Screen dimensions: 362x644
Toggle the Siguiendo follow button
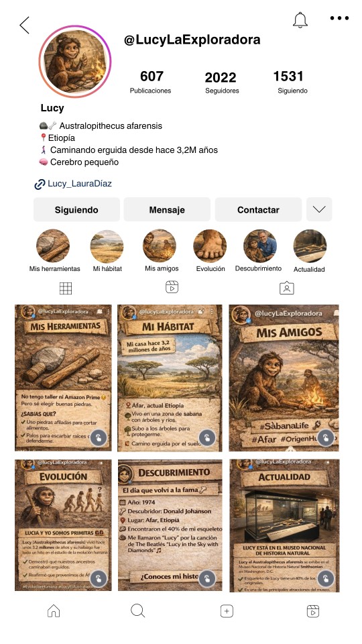pos(76,209)
